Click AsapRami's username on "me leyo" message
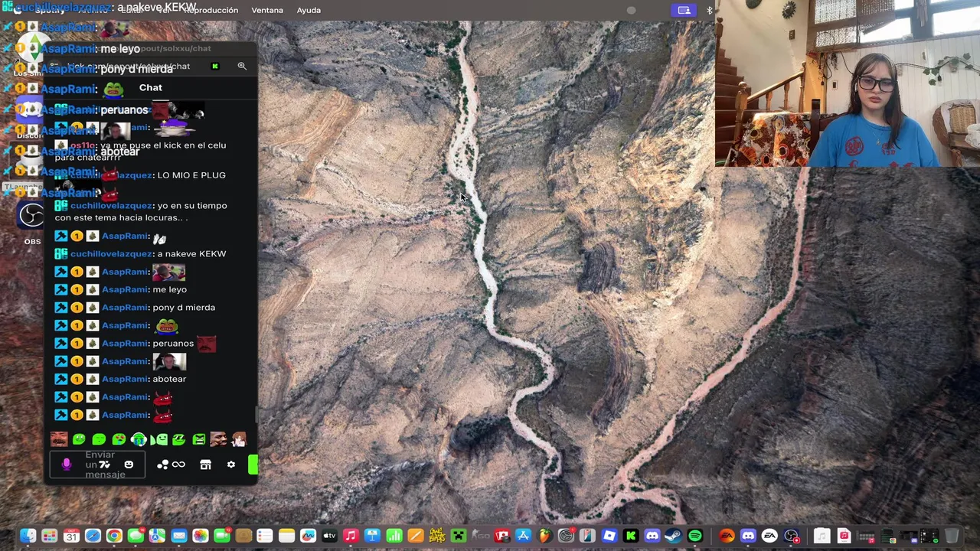Screen dimensions: 980x551 125,289
